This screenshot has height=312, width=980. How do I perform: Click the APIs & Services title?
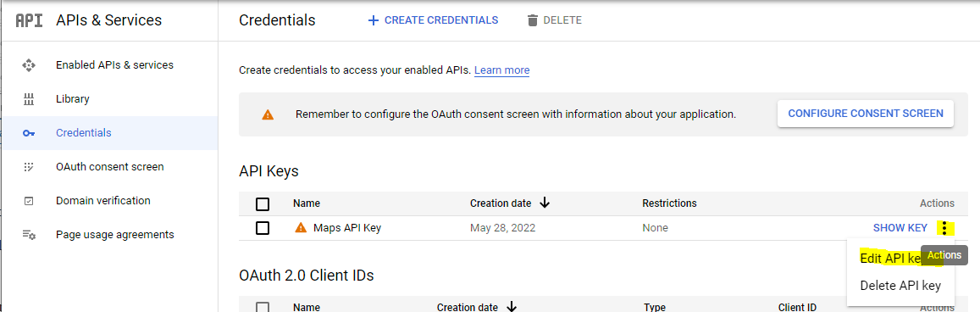coord(108,20)
